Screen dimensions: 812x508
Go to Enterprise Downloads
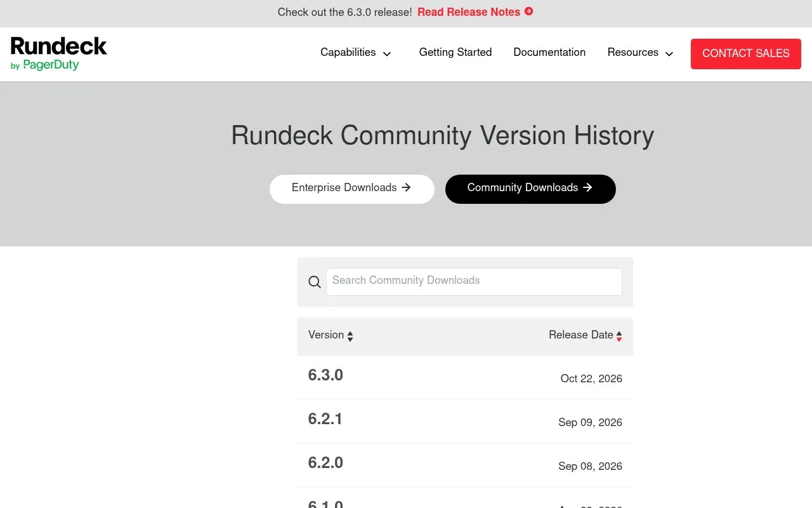coord(352,189)
